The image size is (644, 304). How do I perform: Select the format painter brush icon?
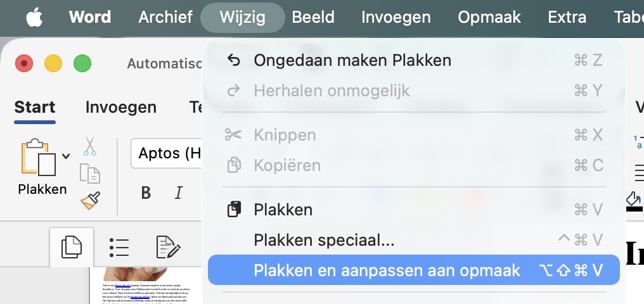point(89,200)
